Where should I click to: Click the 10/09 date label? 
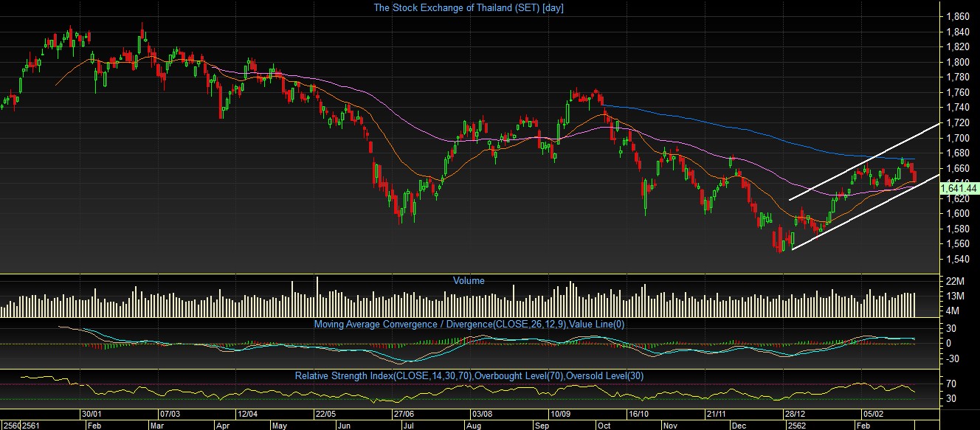point(562,414)
